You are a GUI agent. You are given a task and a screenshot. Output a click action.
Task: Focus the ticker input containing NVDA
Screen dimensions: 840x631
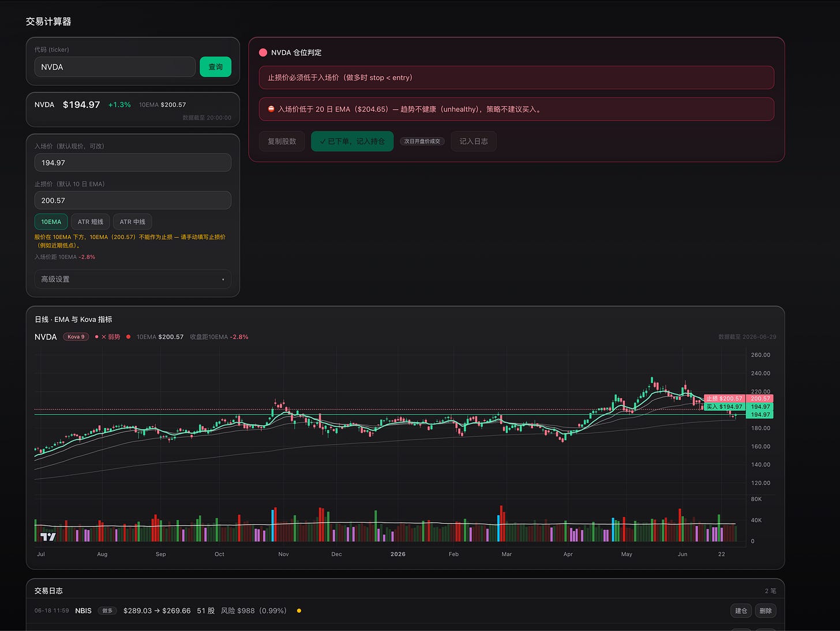click(115, 67)
